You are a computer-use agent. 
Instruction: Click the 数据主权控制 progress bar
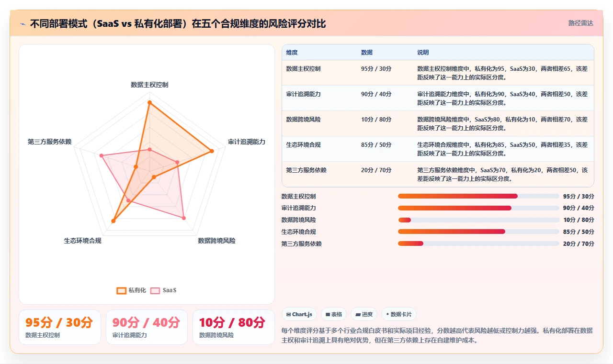[479, 196]
